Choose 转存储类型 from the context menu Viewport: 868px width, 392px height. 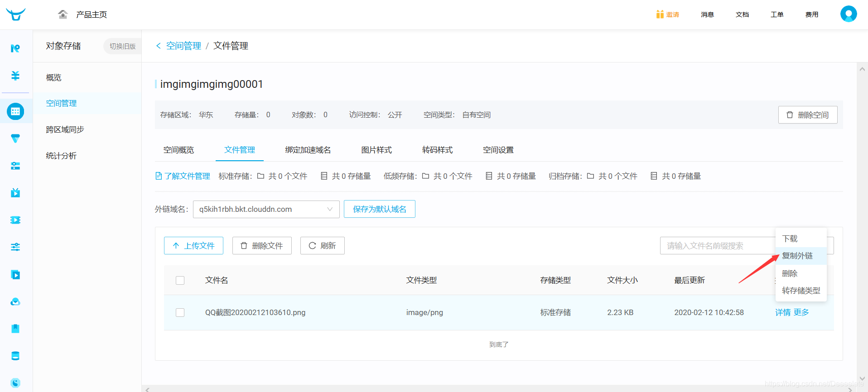801,291
